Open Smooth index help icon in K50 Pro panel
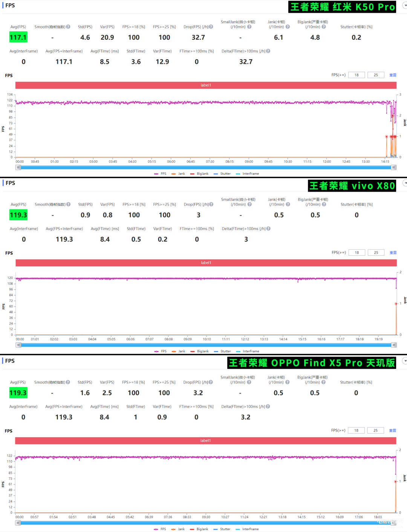 point(68,27)
